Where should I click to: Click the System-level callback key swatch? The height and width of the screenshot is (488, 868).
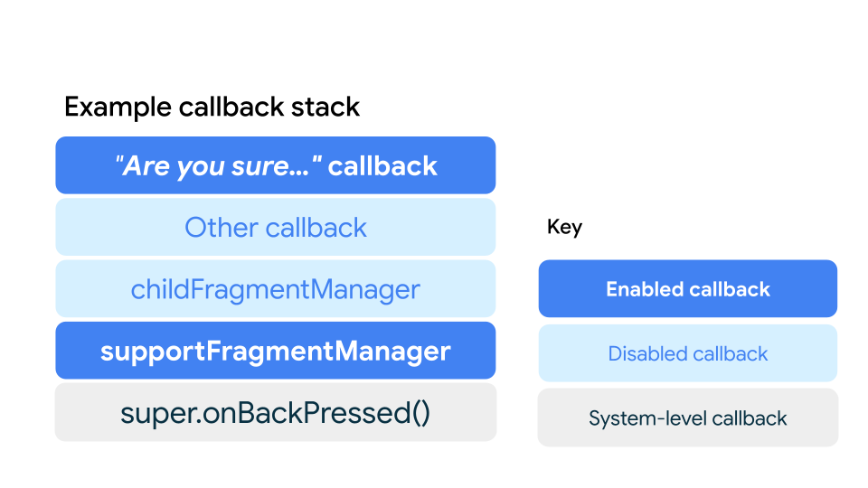[x=687, y=418]
